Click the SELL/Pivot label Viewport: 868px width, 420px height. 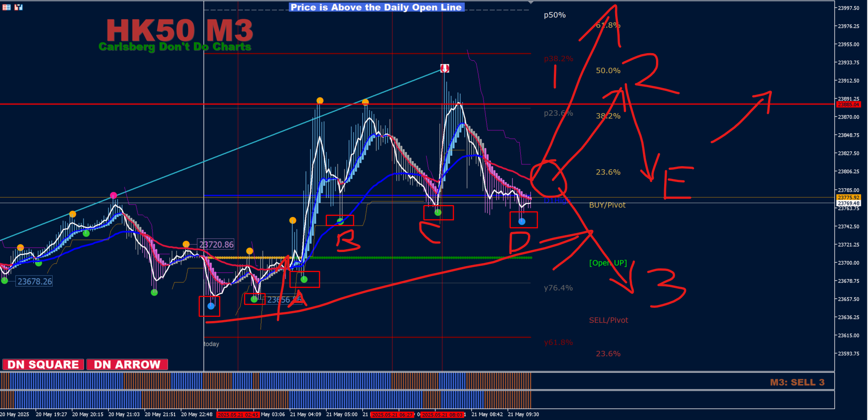[x=608, y=320]
